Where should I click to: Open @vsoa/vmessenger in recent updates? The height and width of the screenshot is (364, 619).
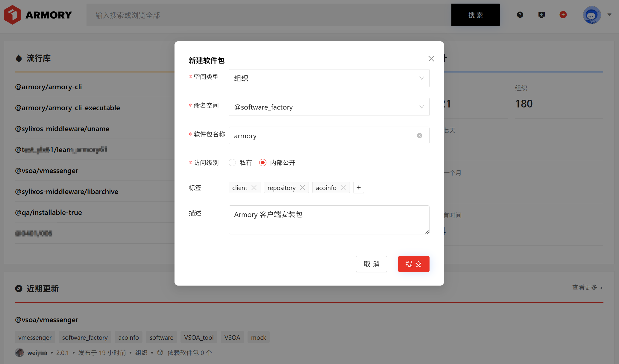pos(46,320)
